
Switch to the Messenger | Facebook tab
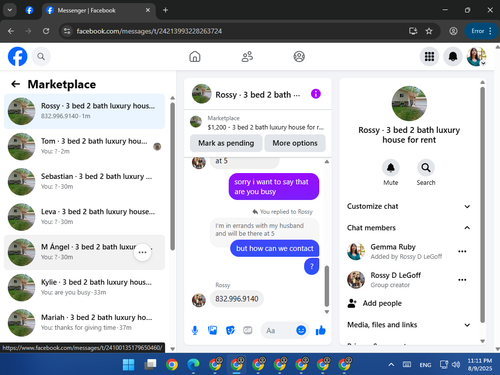pyautogui.click(x=99, y=10)
